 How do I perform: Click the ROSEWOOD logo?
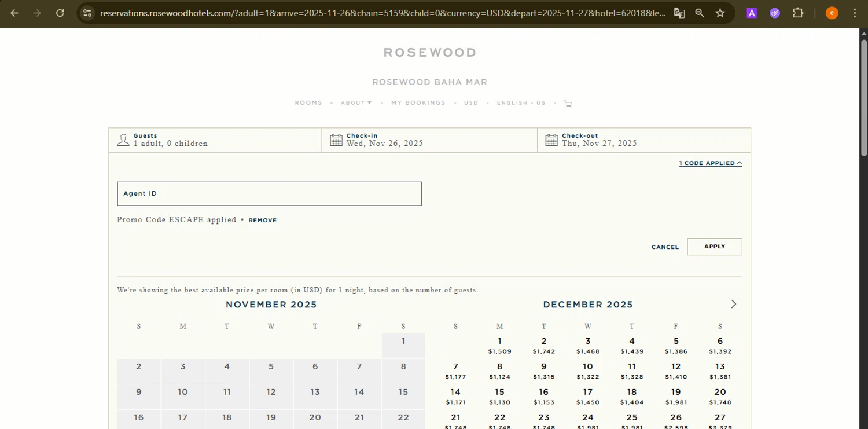pos(430,53)
